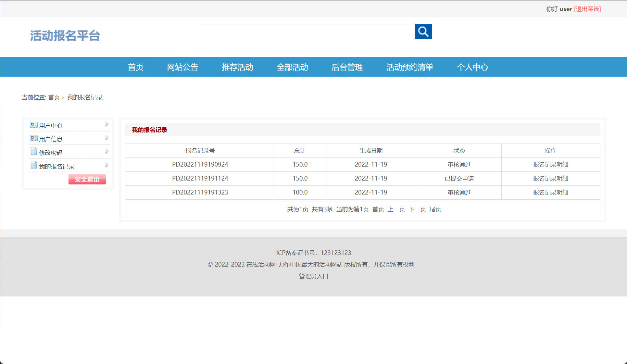The image size is (627, 364).
Task: Open the 后台管理 menu item
Action: tap(347, 67)
